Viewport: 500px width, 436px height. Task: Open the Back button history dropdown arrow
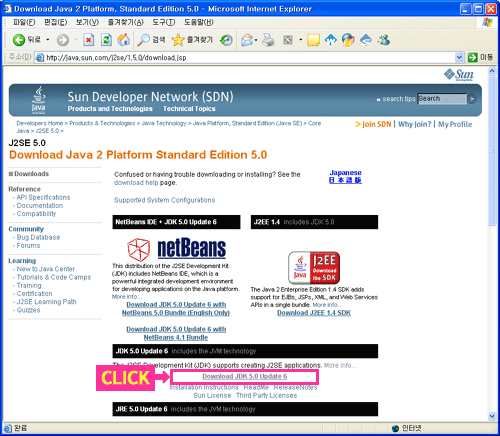click(48, 40)
